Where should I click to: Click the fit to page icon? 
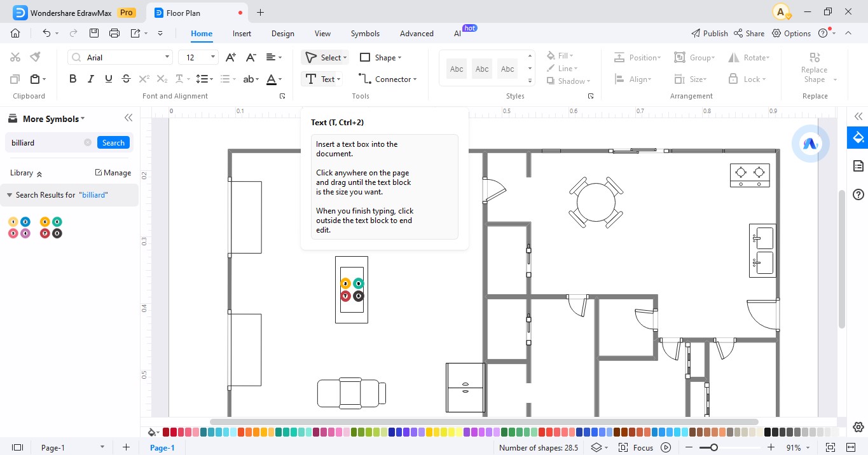tap(830, 447)
